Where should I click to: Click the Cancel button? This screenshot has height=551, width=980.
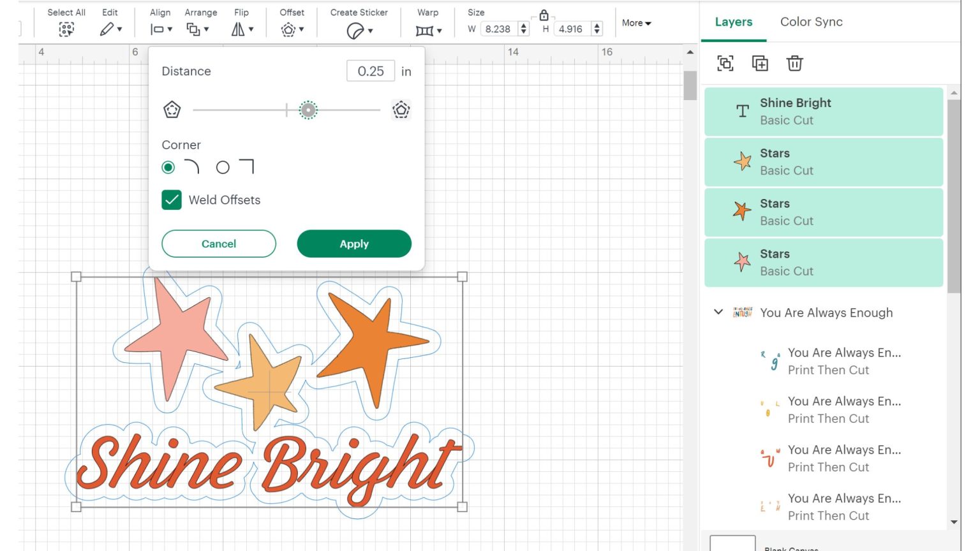pos(218,244)
